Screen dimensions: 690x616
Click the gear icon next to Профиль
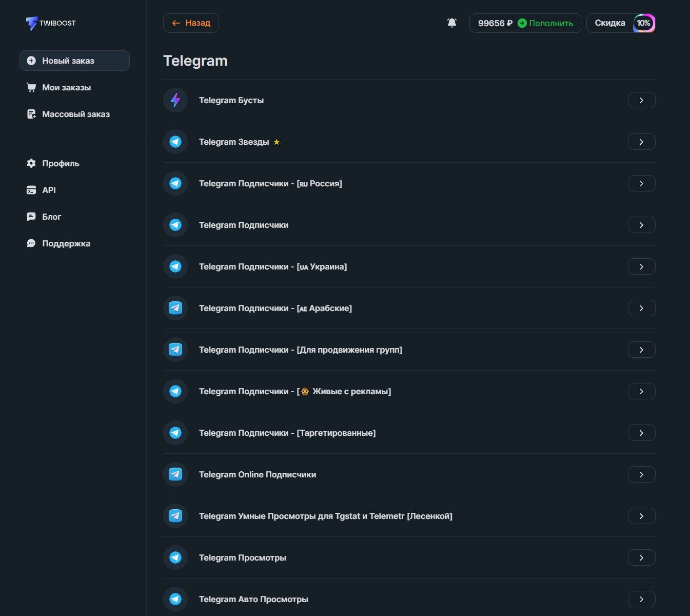[31, 163]
